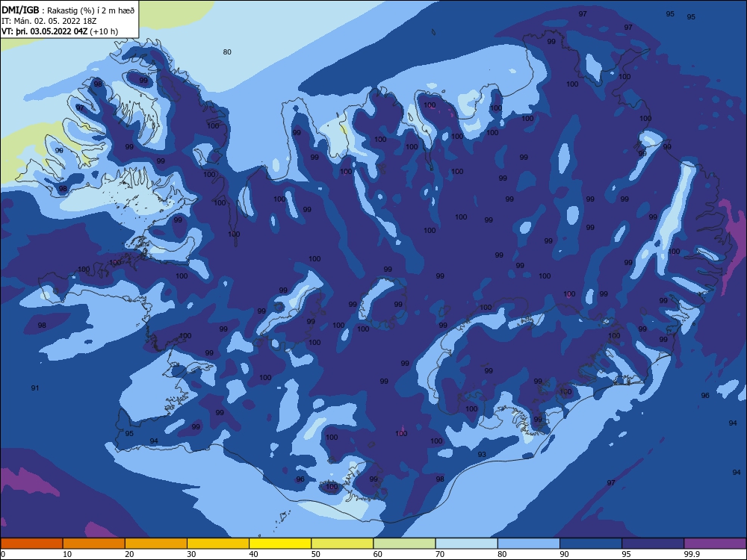Click the 10–20 orange legend swatch
The image size is (747, 560).
(x=94, y=544)
